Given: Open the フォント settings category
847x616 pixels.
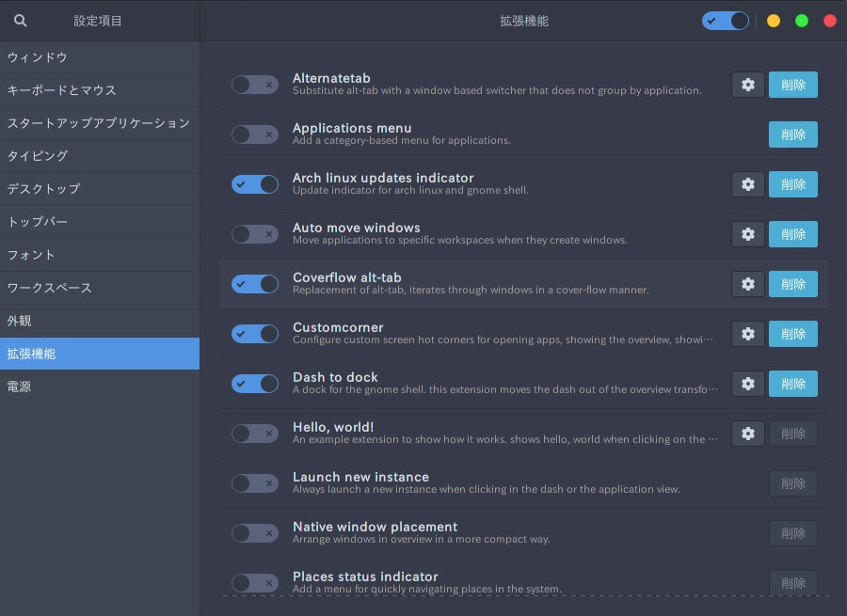Looking at the screenshot, I should (x=32, y=255).
